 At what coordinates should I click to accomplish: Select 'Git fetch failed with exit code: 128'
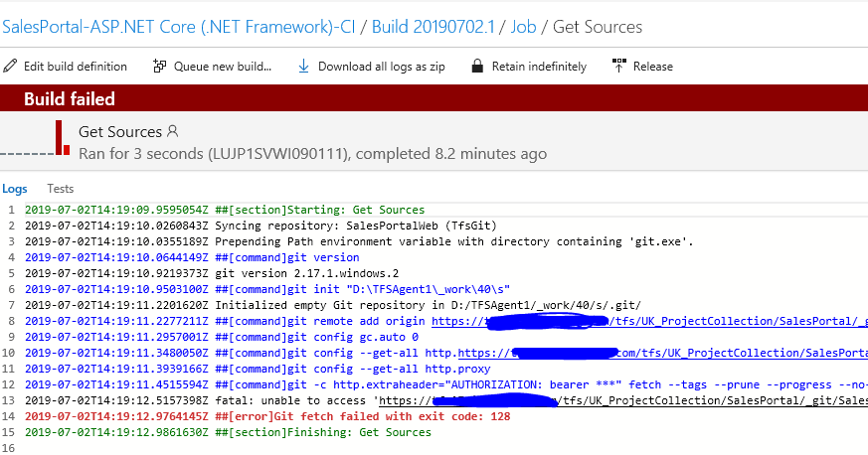click(267, 416)
